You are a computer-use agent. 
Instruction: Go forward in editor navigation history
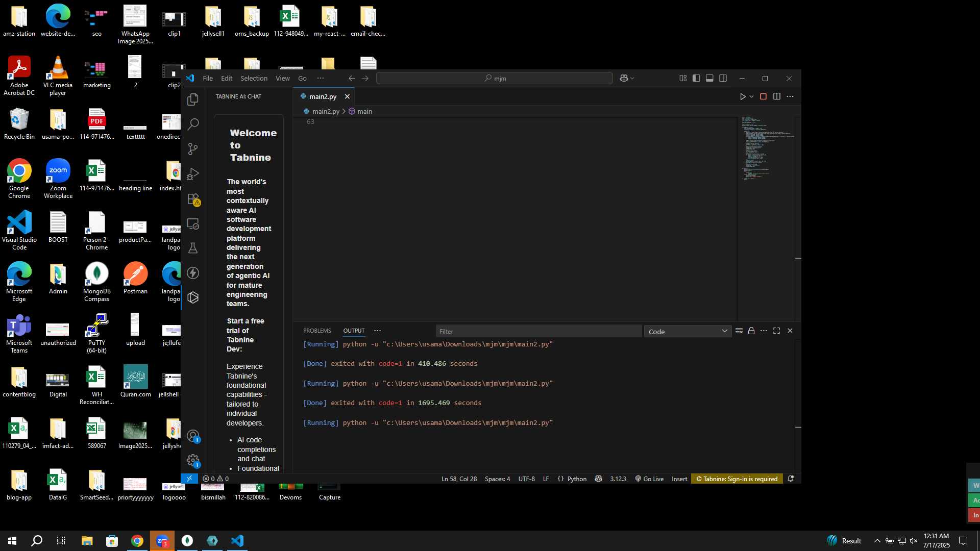pos(365,78)
